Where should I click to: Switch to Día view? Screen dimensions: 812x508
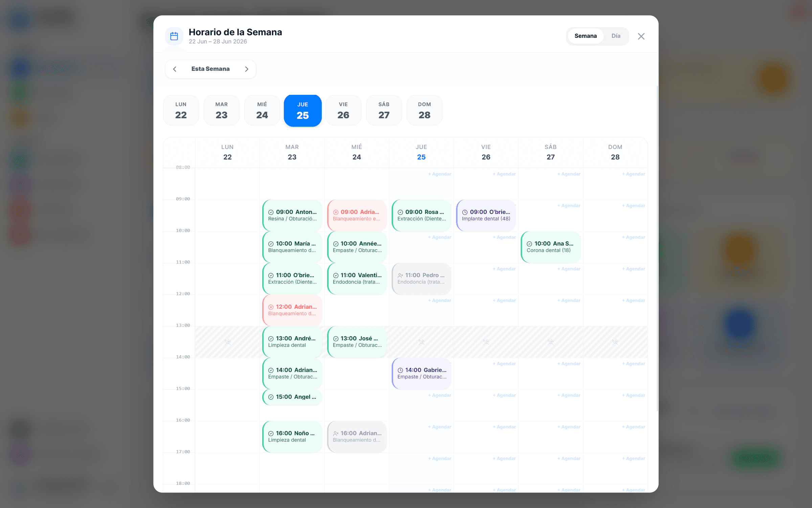click(x=616, y=36)
